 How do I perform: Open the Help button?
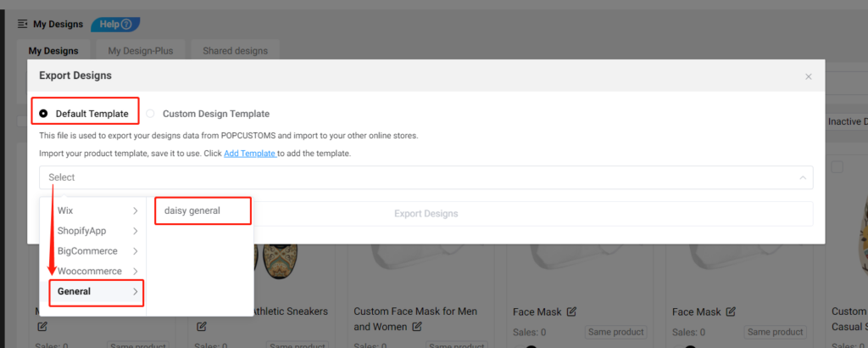(115, 25)
